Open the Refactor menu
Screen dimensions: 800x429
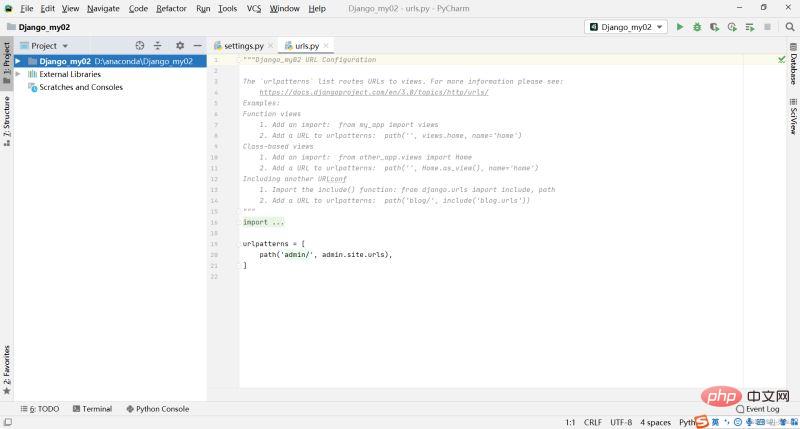tap(171, 9)
